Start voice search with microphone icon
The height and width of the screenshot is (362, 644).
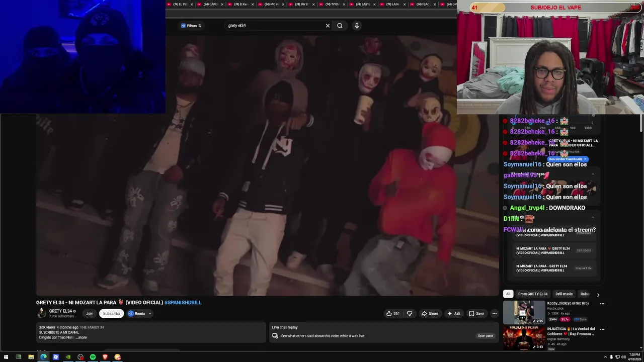[x=357, y=26]
